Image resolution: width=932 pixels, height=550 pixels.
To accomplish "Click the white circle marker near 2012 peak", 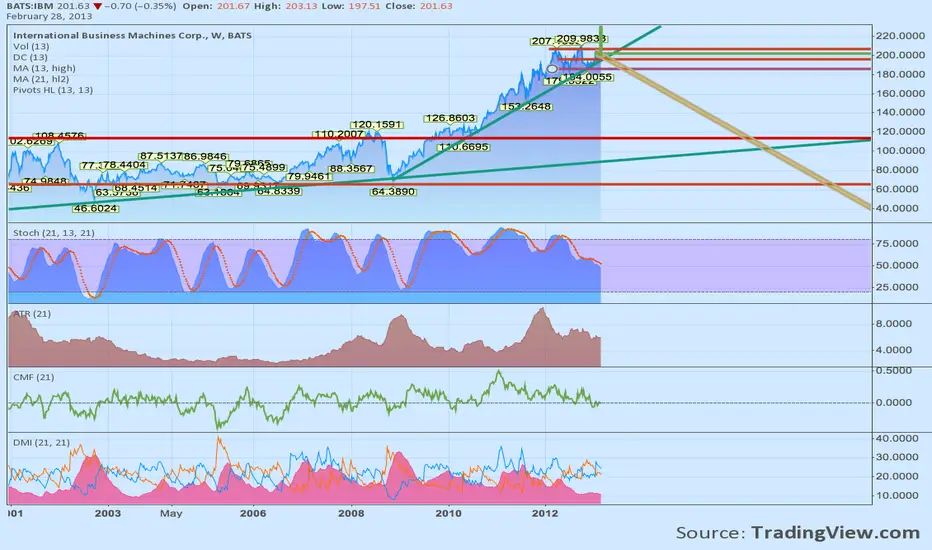I will click(552, 69).
